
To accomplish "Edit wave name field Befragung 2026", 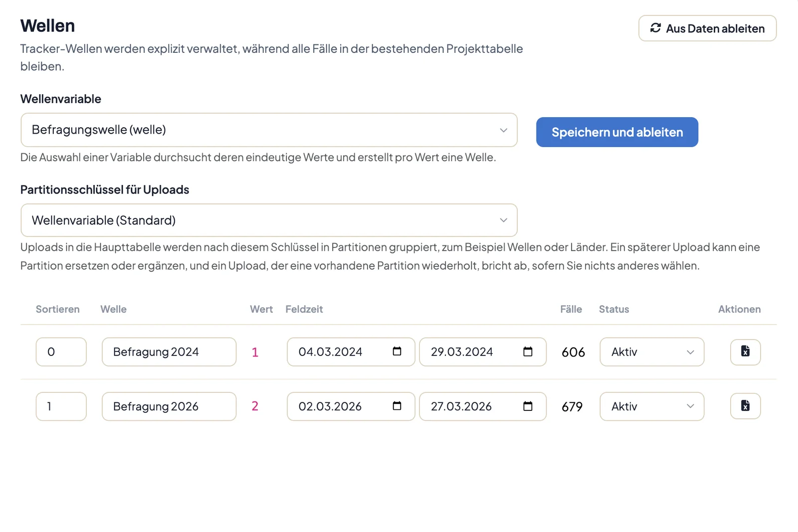I will 169,406.
